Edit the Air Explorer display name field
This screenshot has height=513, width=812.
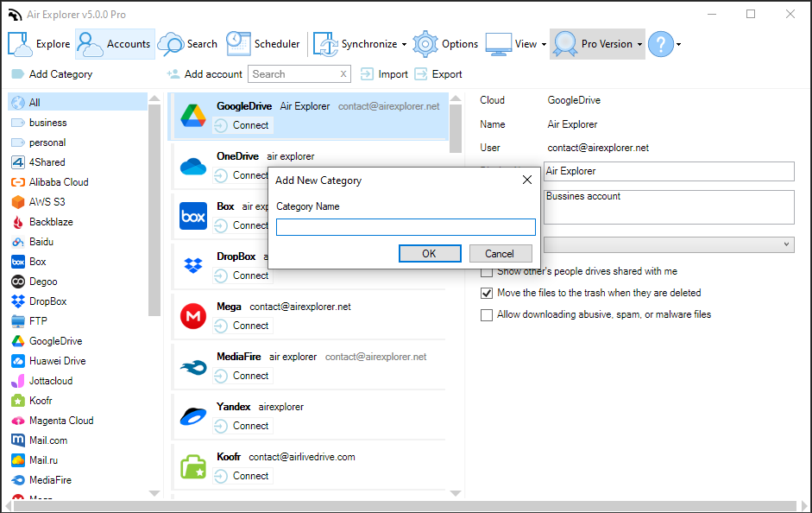point(669,172)
